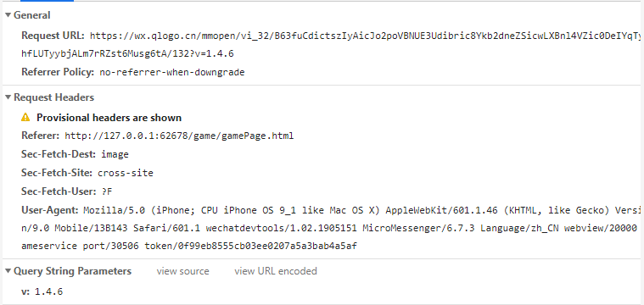This screenshot has height=305, width=644.
Task: Select the no-referrer-when-downgrade policy value
Action: click(x=172, y=73)
